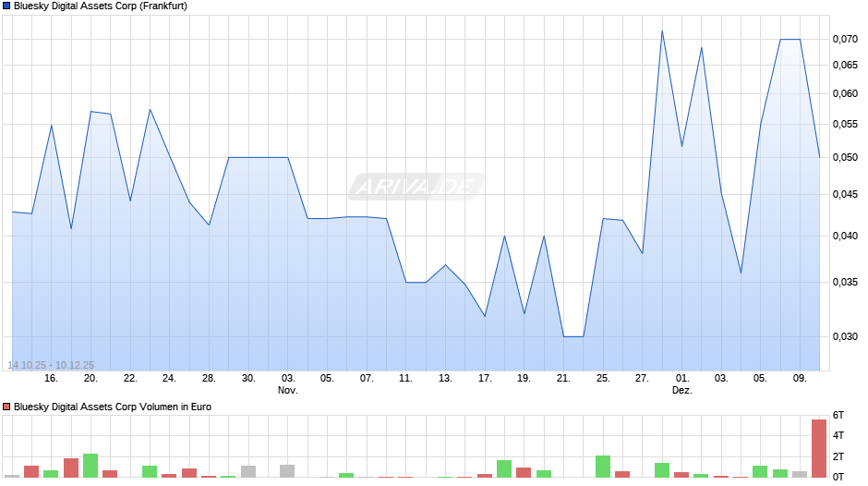Click the date axis label '07.'
The width and height of the screenshot is (868, 486).
click(x=367, y=378)
